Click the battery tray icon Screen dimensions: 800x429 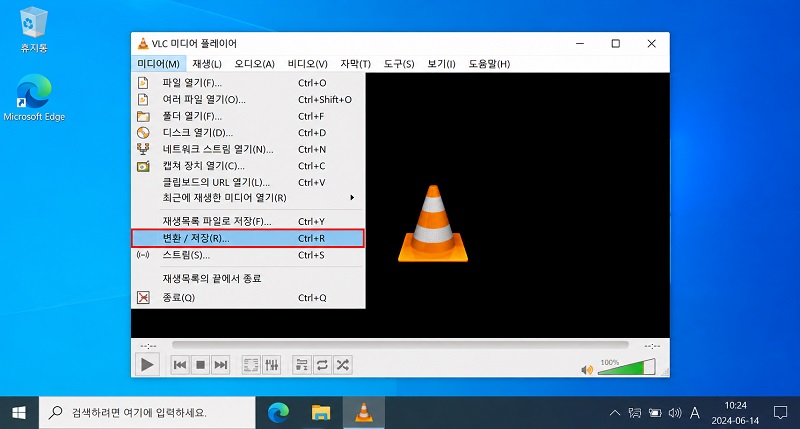point(655,413)
